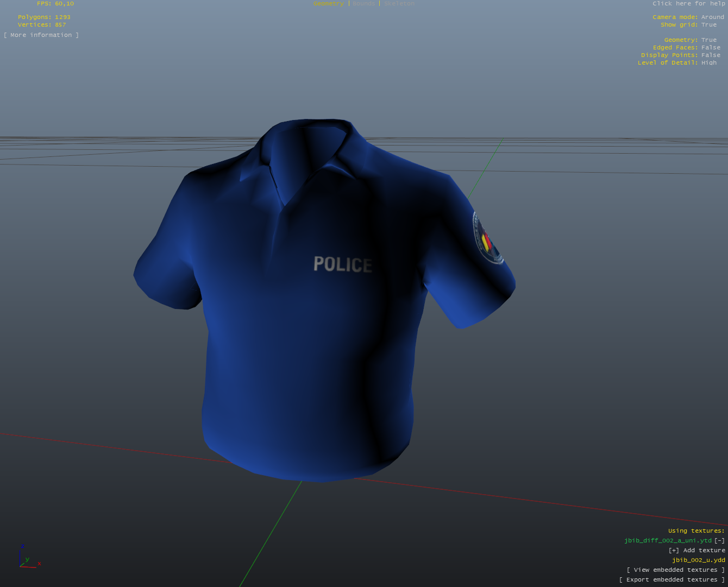Select the Geometry tab

point(328,3)
